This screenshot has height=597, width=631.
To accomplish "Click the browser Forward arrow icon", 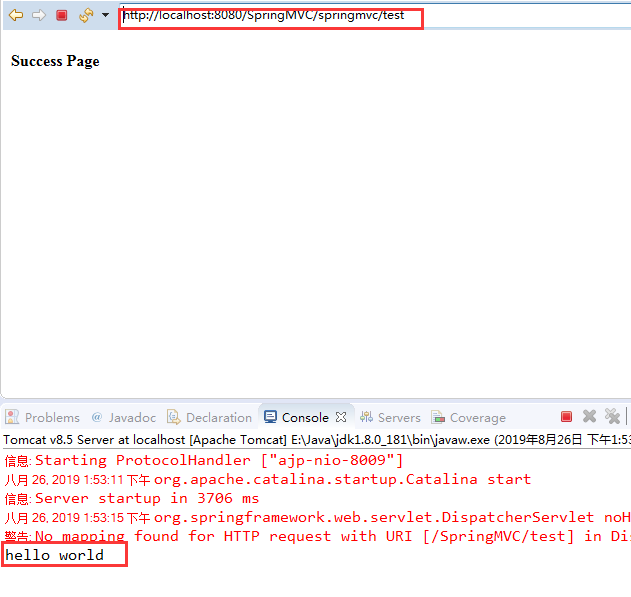I will [x=39, y=16].
